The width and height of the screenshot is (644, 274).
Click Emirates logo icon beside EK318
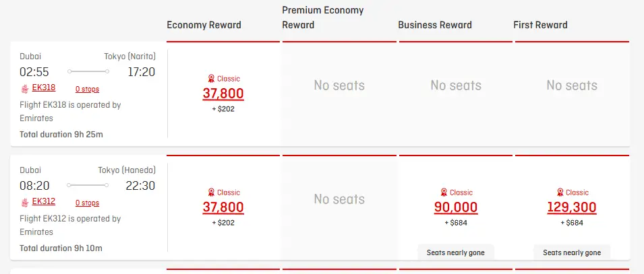tap(26, 88)
